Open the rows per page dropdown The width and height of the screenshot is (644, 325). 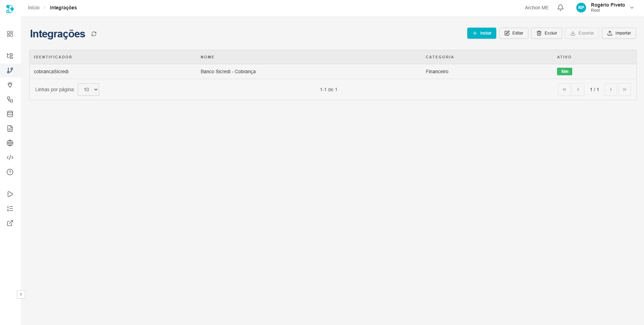(88, 89)
